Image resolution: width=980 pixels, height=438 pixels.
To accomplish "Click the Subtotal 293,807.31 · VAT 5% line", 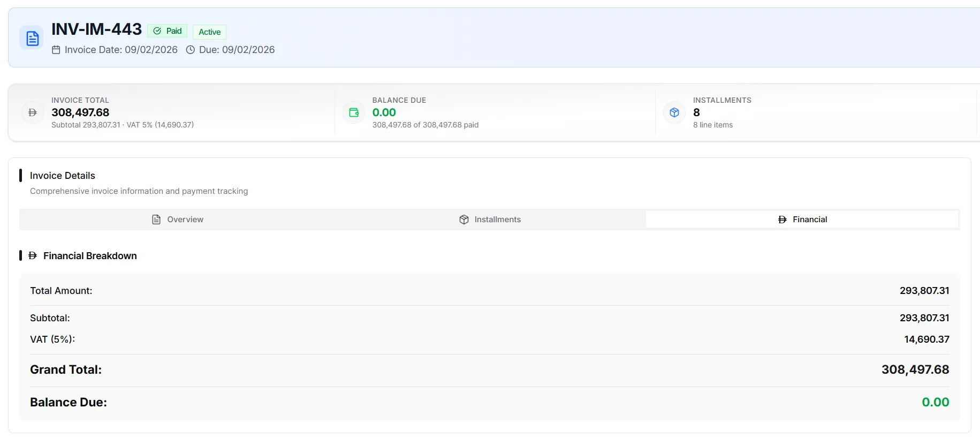I will click(123, 125).
